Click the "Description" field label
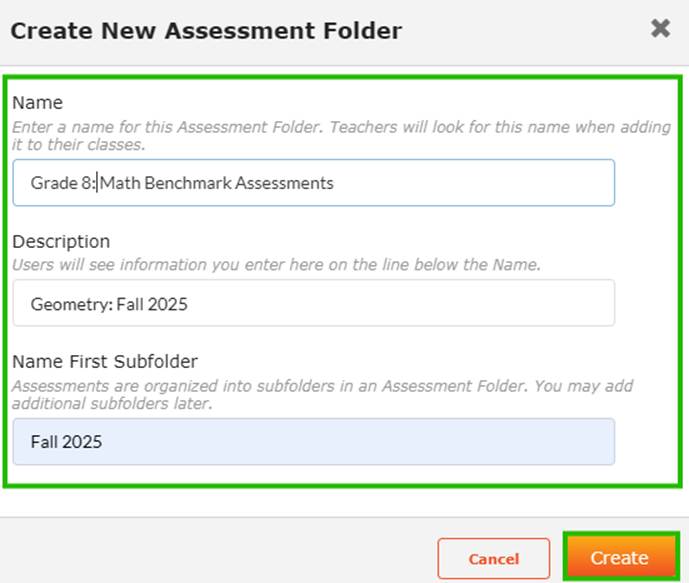The height and width of the screenshot is (583, 689). coord(61,241)
